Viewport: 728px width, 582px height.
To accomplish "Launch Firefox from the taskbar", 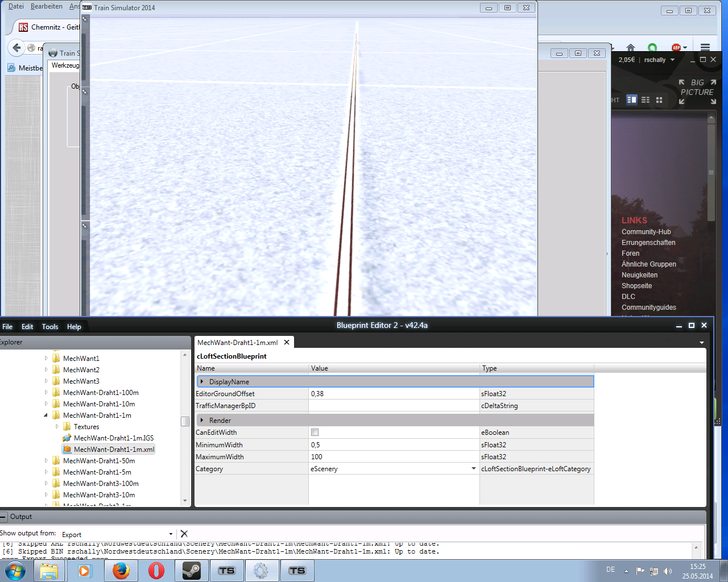I will (x=121, y=571).
